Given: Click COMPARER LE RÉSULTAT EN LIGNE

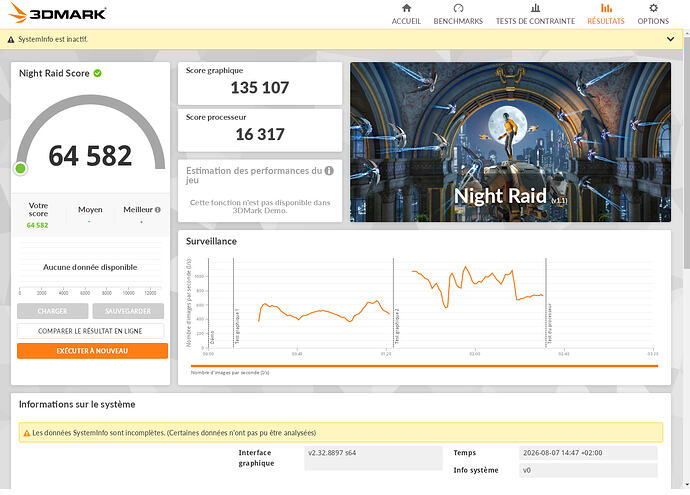Looking at the screenshot, I should pos(90,331).
